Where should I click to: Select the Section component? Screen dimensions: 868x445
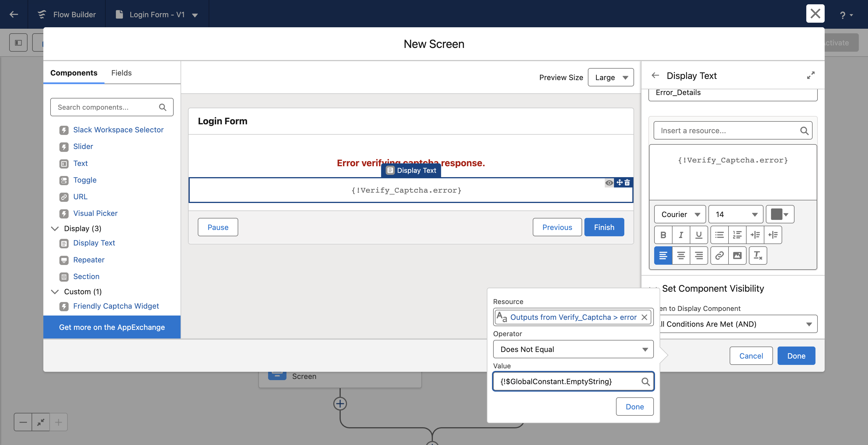pyautogui.click(x=86, y=276)
